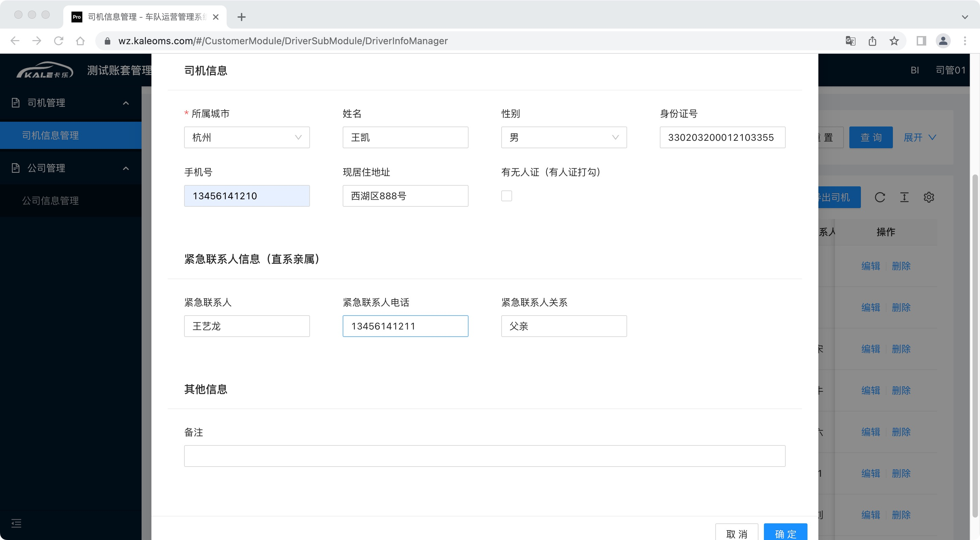Click the 重置 button behind the dialog

(x=831, y=137)
